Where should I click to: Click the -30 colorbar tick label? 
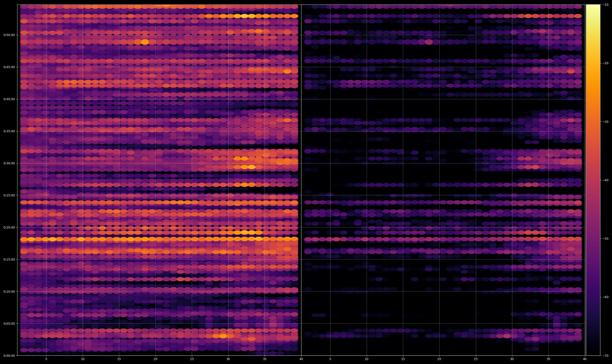click(605, 122)
